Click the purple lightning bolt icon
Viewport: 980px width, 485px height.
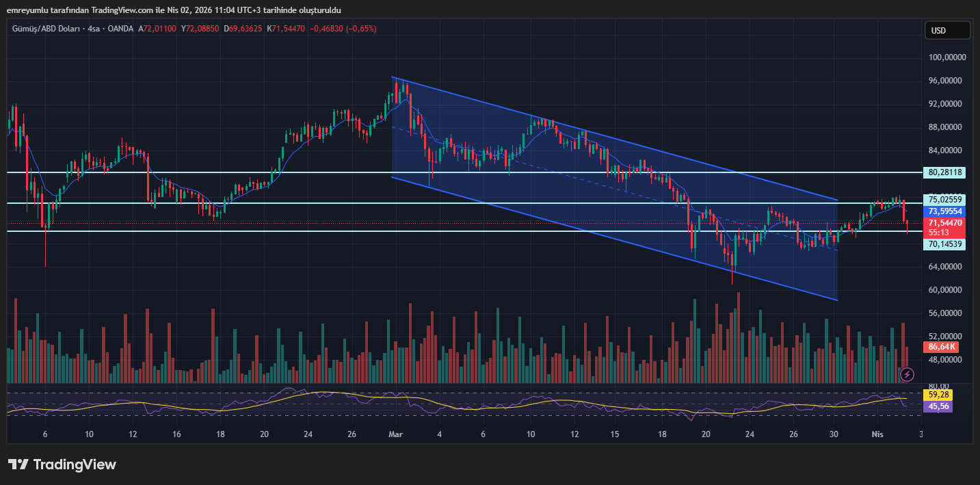click(907, 373)
